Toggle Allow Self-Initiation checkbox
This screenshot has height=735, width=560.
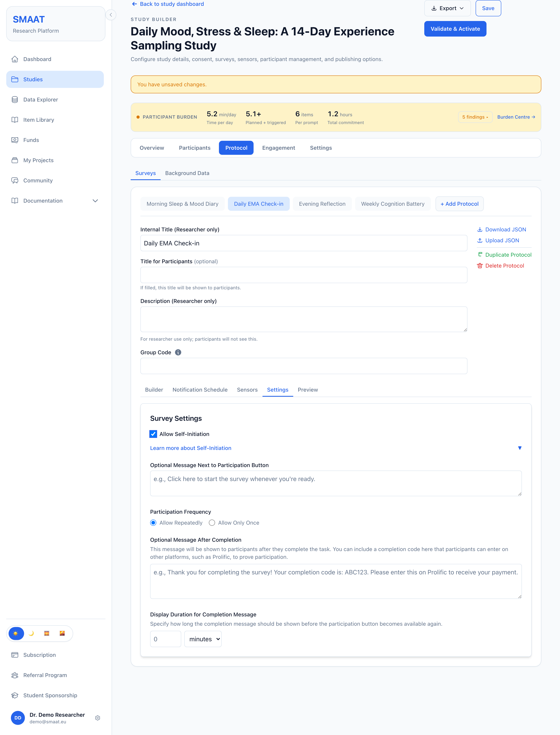pos(153,434)
